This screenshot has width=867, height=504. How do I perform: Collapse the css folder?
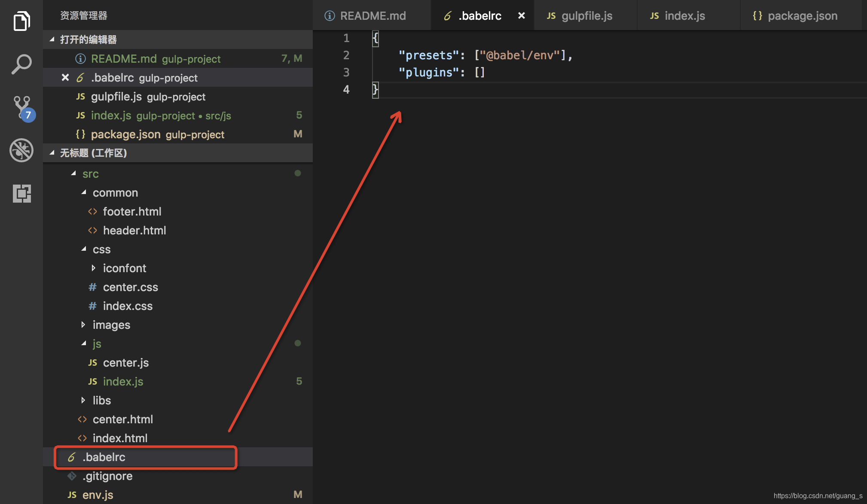tap(84, 249)
